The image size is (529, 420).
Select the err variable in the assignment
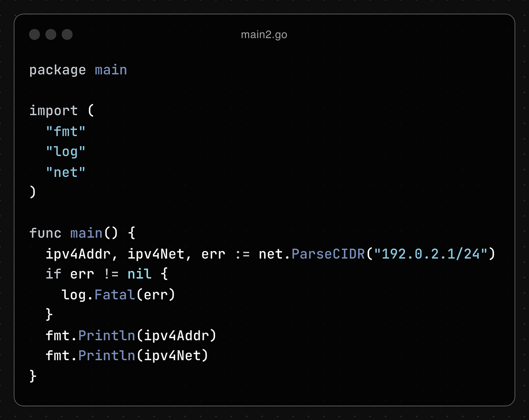[x=213, y=254]
